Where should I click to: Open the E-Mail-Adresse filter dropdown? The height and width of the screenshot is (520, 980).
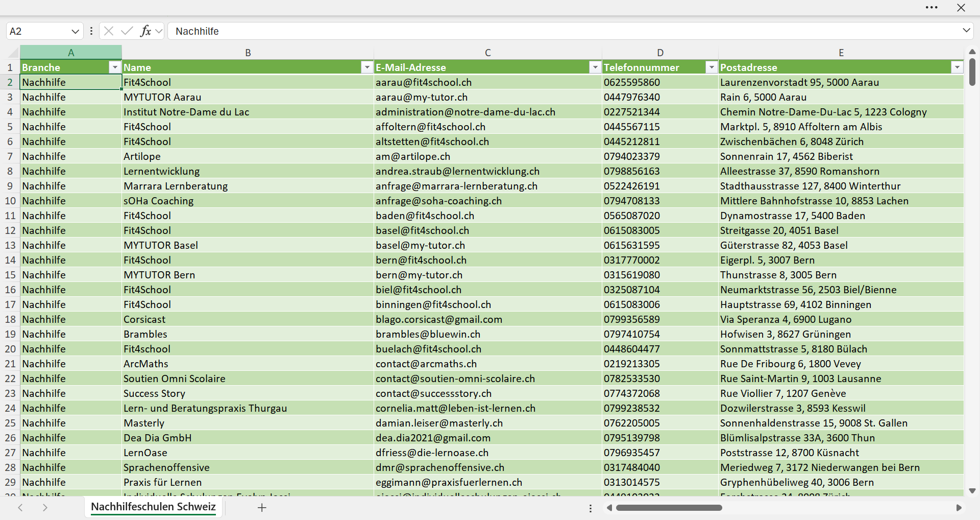[595, 67]
